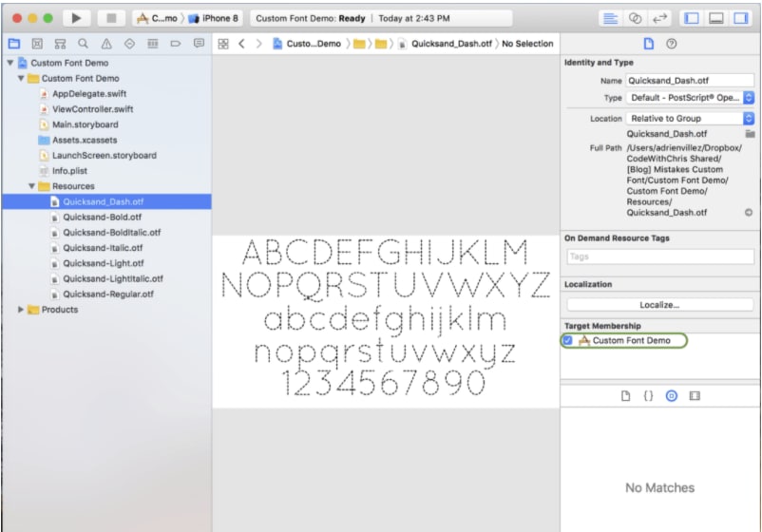Choose the iPhone 8 run destination
Screen dimensions: 762x532
(x=214, y=18)
